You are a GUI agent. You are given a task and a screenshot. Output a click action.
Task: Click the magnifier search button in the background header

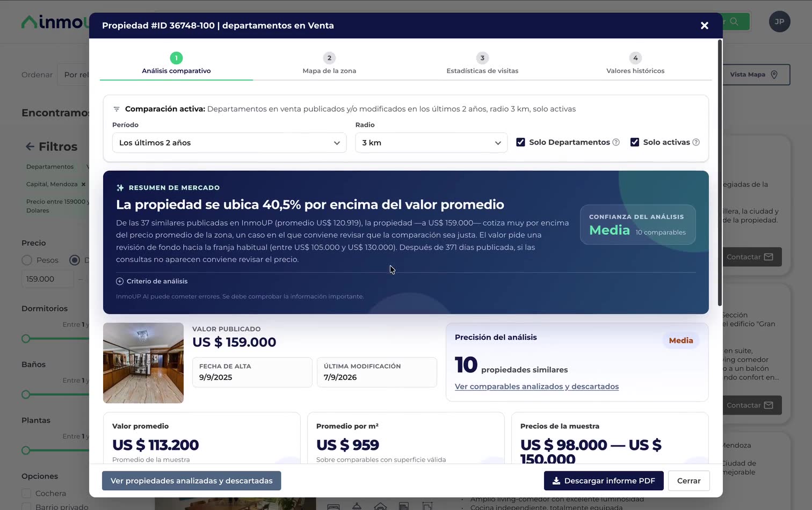click(734, 21)
